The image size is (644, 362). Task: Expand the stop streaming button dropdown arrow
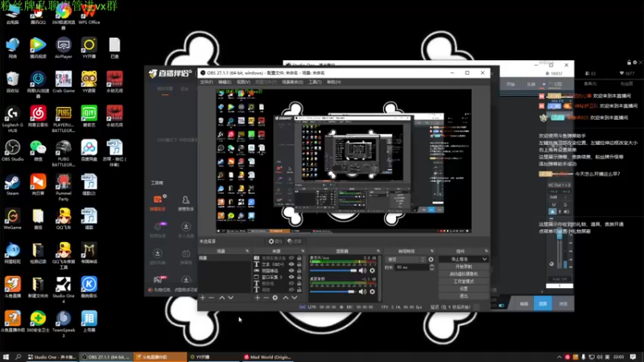(x=485, y=259)
